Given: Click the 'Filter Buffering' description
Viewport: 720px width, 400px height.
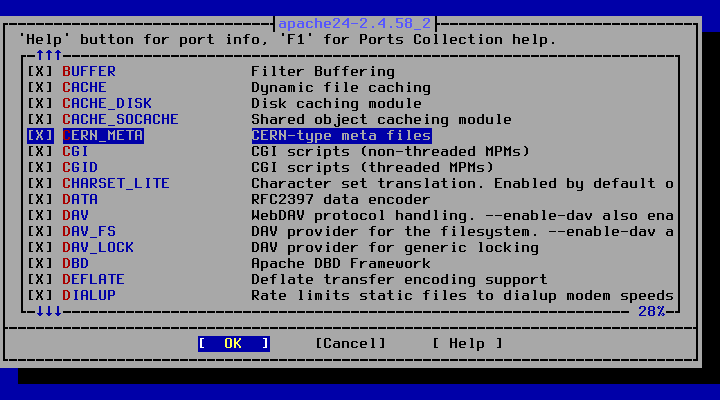Looking at the screenshot, I should pyautogui.click(x=323, y=72).
